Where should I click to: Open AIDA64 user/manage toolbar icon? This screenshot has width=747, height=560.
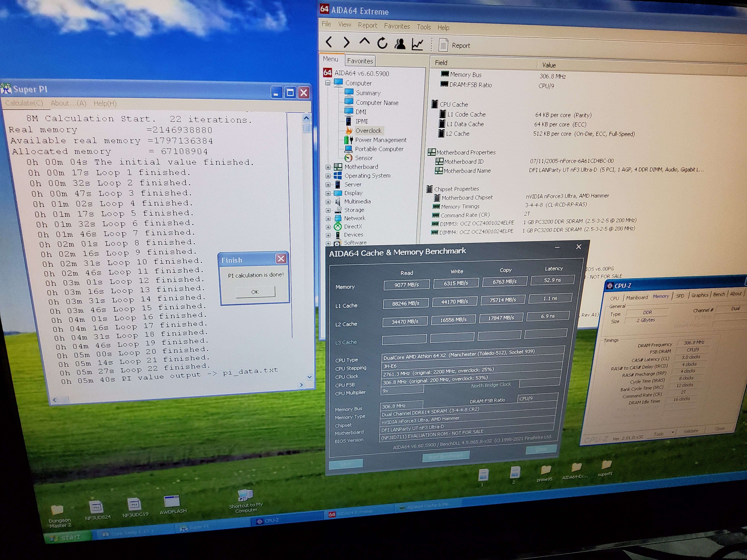pos(400,44)
